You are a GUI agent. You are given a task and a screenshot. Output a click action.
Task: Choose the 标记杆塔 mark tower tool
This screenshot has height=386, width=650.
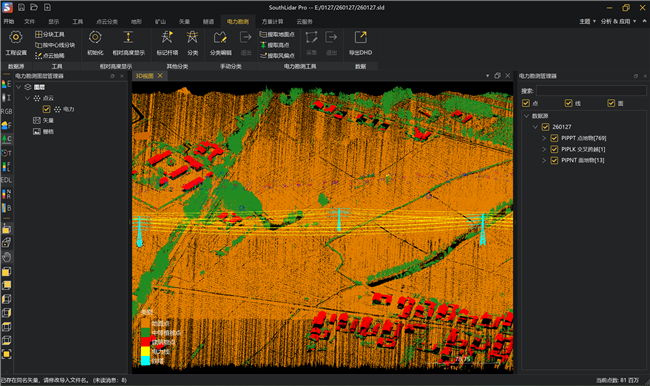(167, 43)
